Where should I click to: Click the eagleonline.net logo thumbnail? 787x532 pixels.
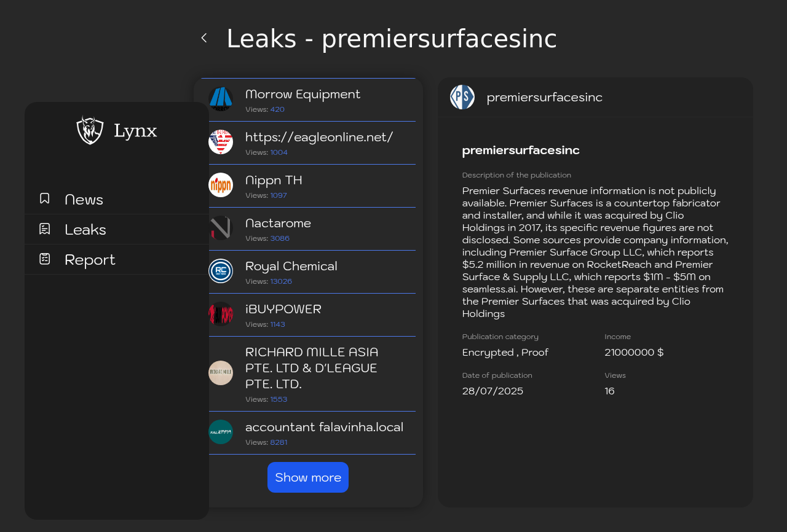point(221,142)
